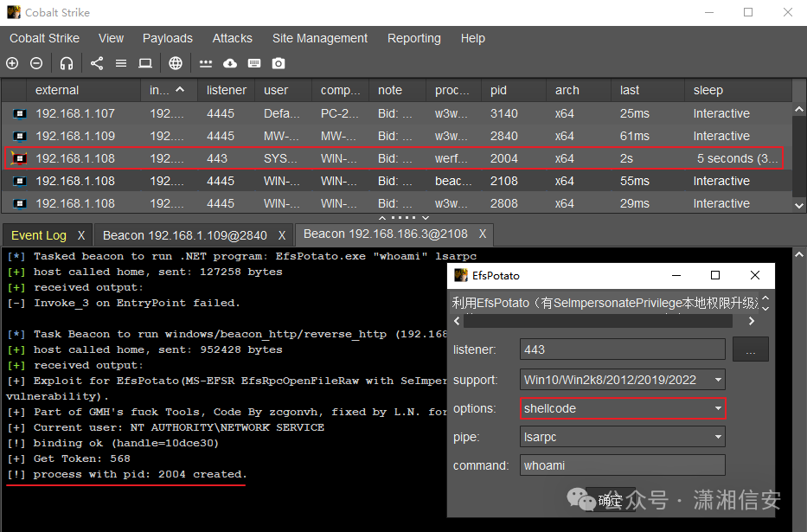Close the Beacon 192.168.1.109@2840 tab
Image resolution: width=807 pixels, height=532 pixels.
tap(281, 235)
